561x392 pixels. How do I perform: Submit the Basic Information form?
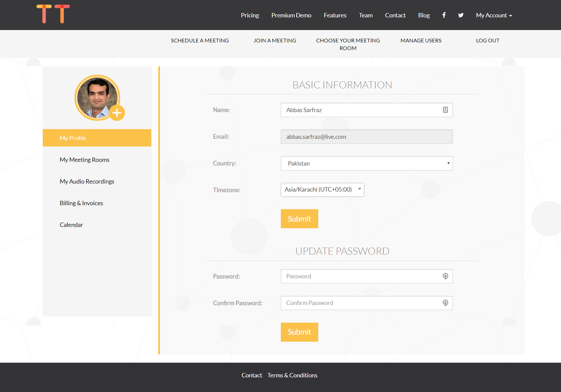[299, 219]
